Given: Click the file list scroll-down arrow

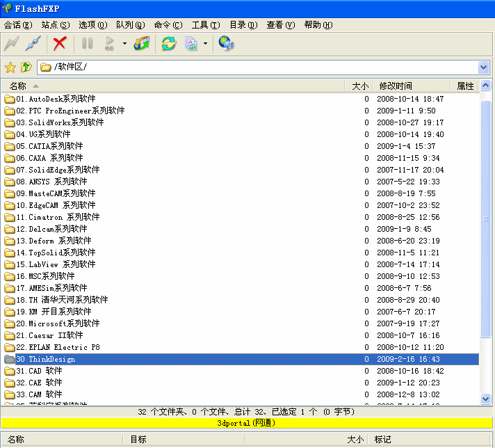Looking at the screenshot, I should click(x=485, y=399).
